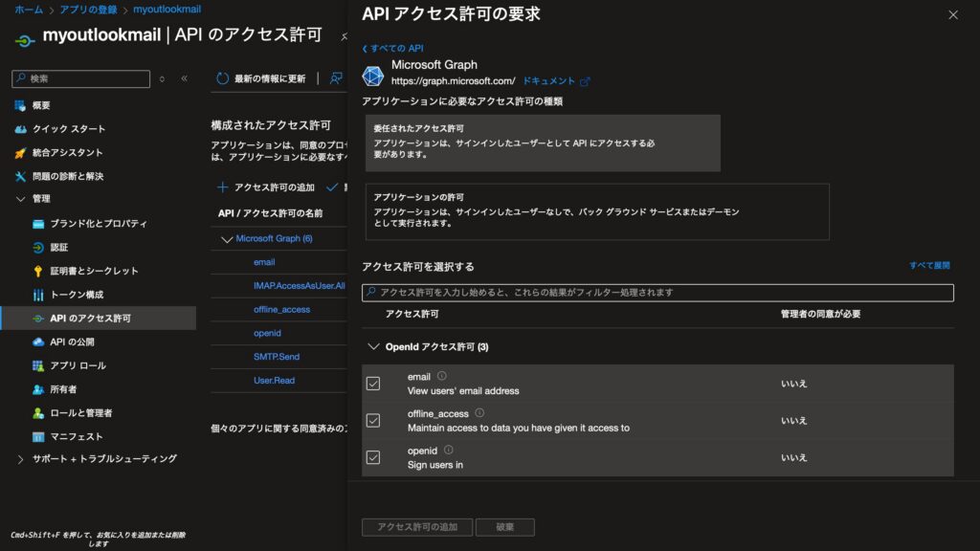Viewport: 980px width, 551px height.
Task: Collapse the sidebar with the double chevron icon
Action: click(185, 78)
